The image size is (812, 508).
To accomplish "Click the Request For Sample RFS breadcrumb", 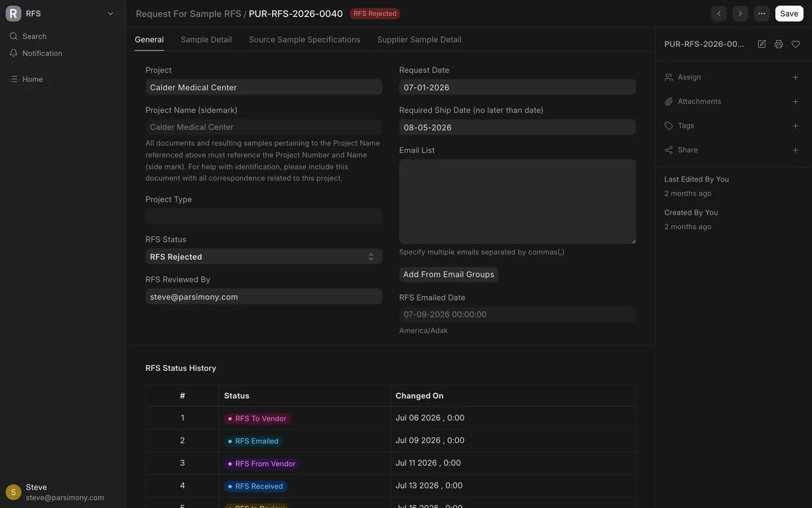I will [x=188, y=13].
